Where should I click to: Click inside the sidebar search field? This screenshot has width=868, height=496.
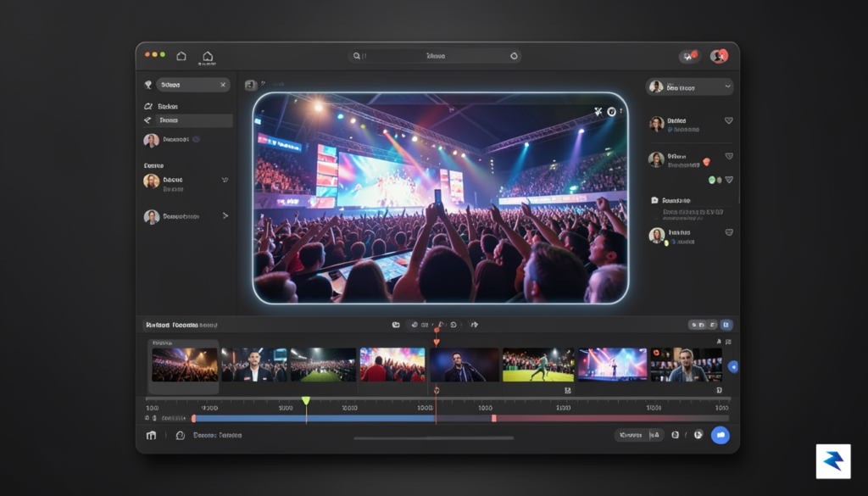[x=193, y=85]
